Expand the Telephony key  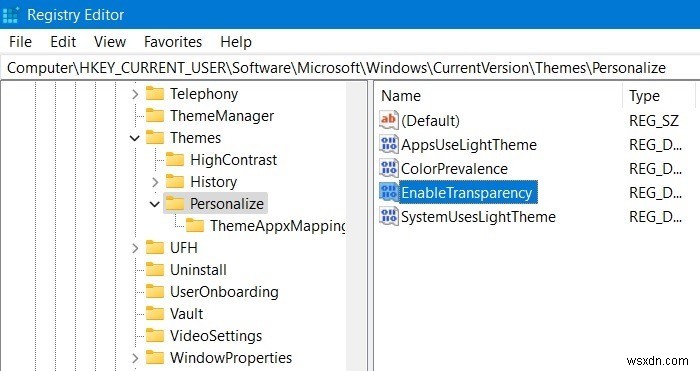[135, 94]
